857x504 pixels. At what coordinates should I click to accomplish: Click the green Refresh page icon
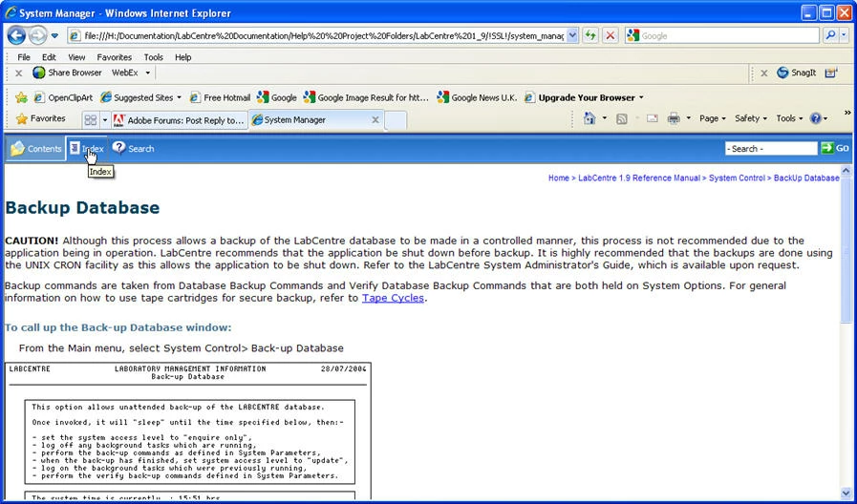590,36
